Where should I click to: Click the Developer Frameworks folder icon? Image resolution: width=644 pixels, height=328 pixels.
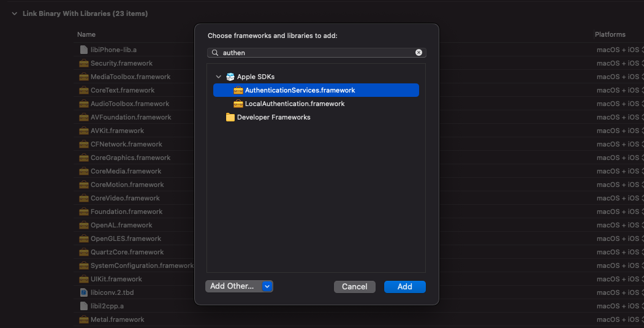click(230, 117)
